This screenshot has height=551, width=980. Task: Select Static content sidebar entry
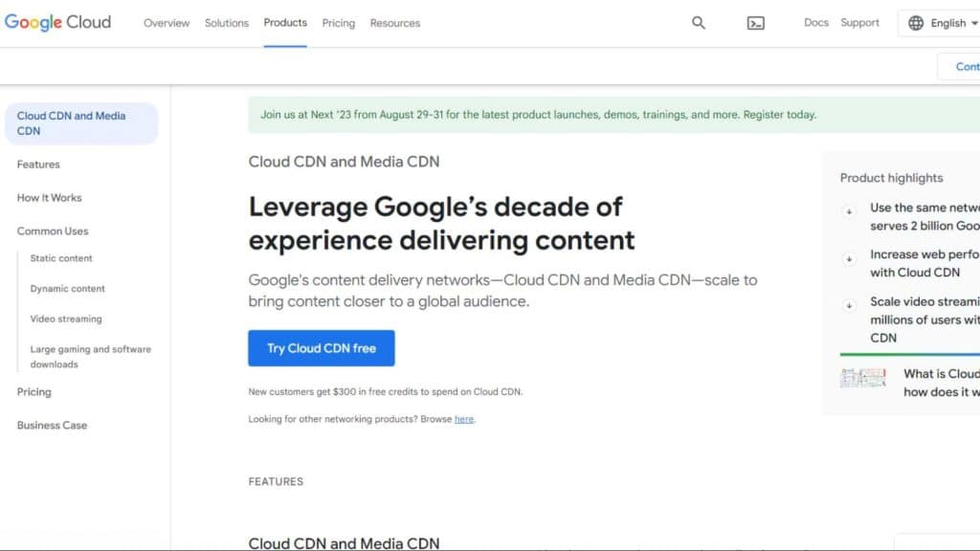pos(61,258)
